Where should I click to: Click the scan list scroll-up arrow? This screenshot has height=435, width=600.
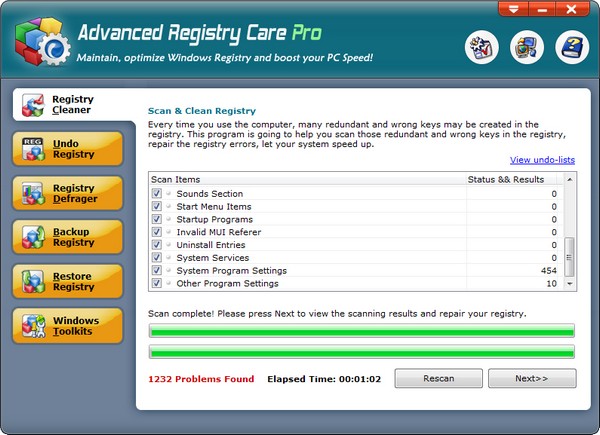pos(570,180)
